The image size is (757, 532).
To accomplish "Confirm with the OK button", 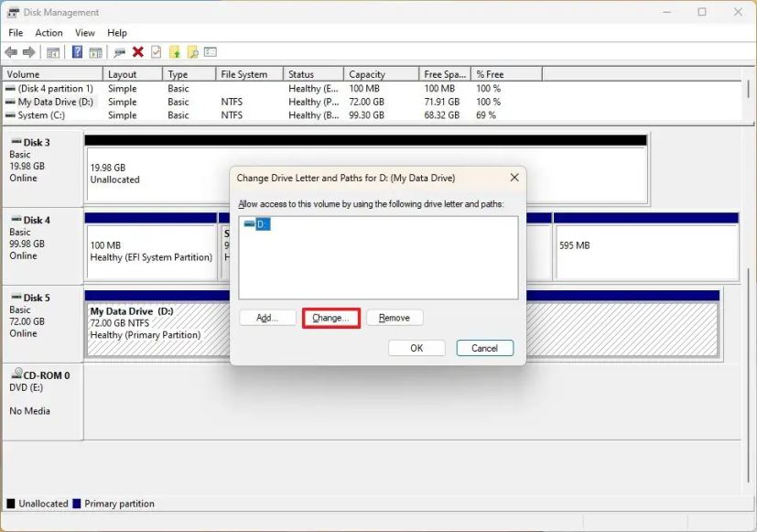I will [x=416, y=348].
